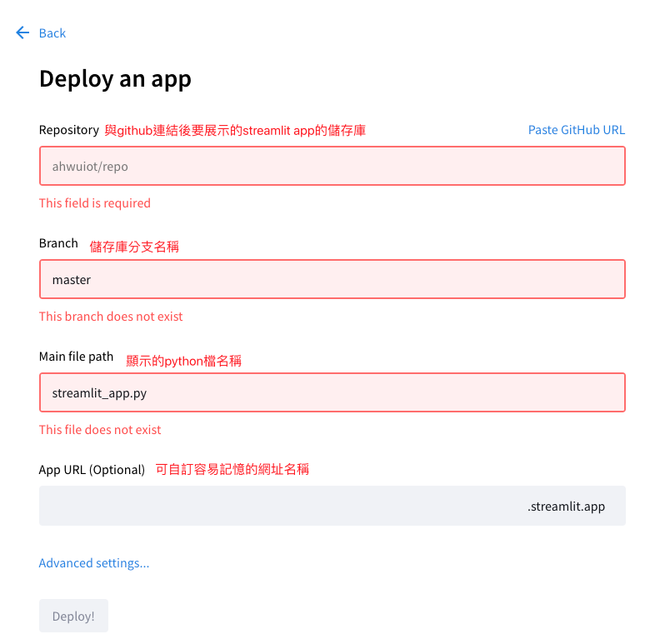Click the Main file path label

tap(76, 357)
